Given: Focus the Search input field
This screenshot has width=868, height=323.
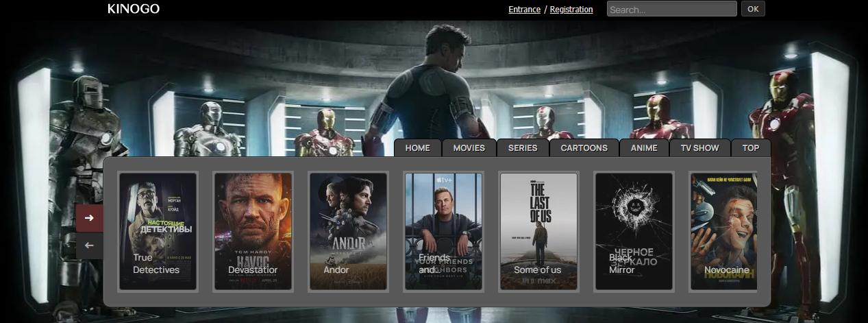Looking at the screenshot, I should pyautogui.click(x=672, y=9).
